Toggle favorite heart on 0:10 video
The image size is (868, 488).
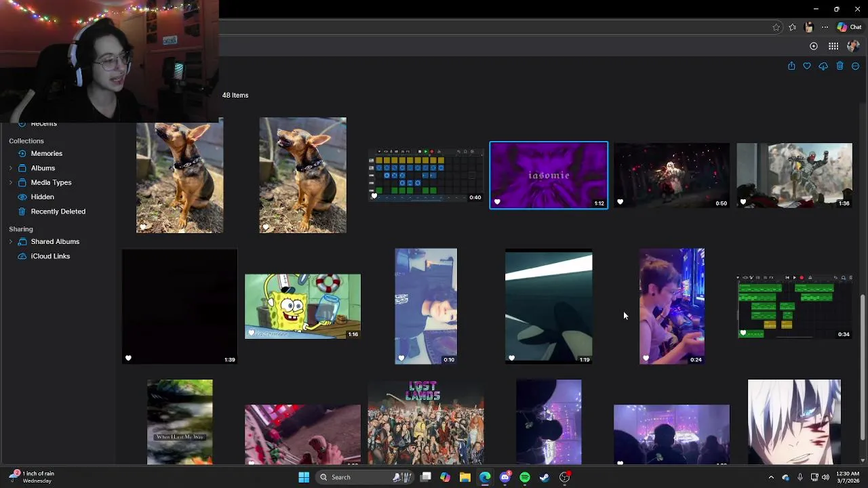pyautogui.click(x=401, y=358)
